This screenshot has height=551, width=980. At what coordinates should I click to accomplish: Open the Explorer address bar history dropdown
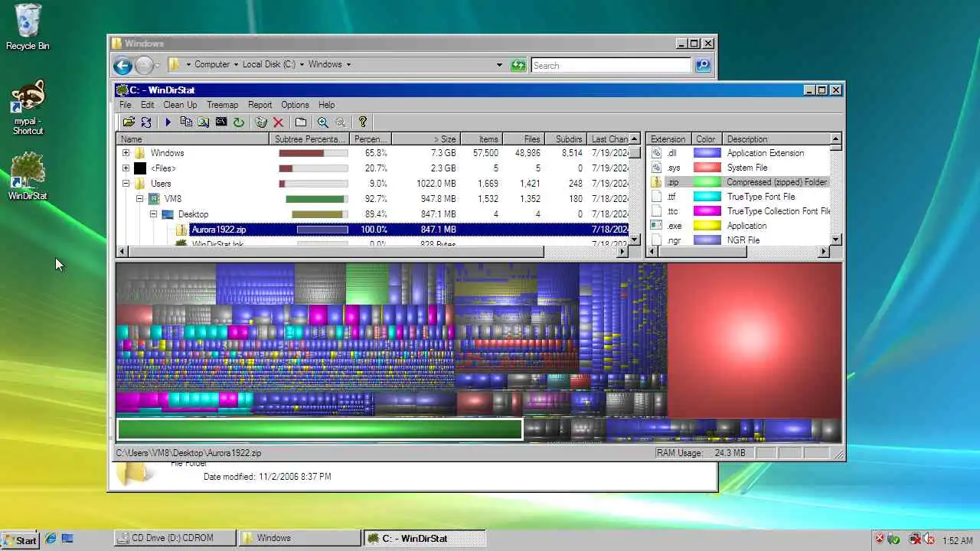[500, 65]
